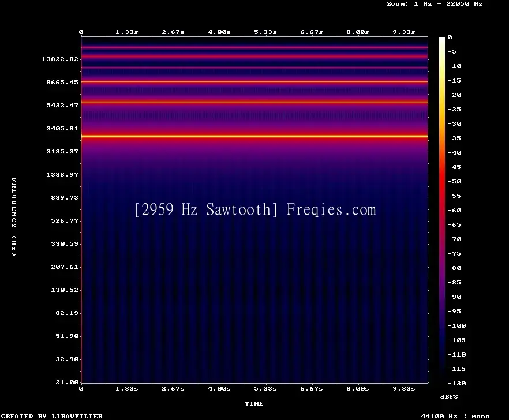Click the 44100 Hz : mono text

point(455,416)
